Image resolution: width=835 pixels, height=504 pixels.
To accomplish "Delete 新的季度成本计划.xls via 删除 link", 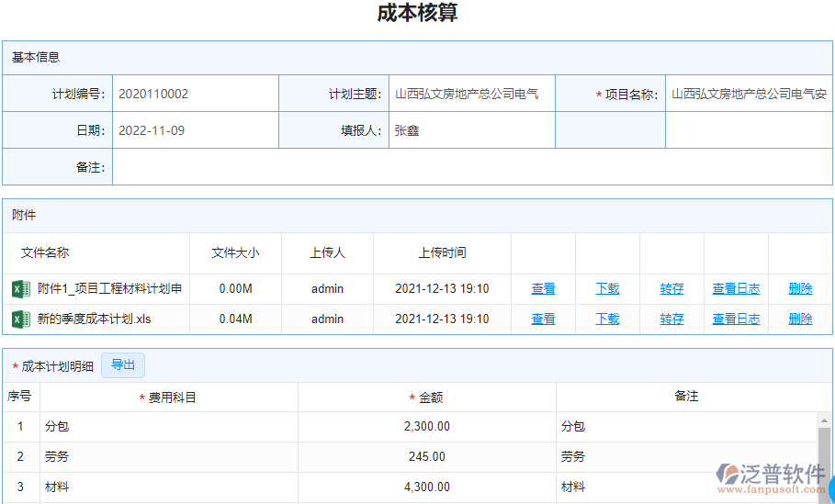I will (x=800, y=319).
